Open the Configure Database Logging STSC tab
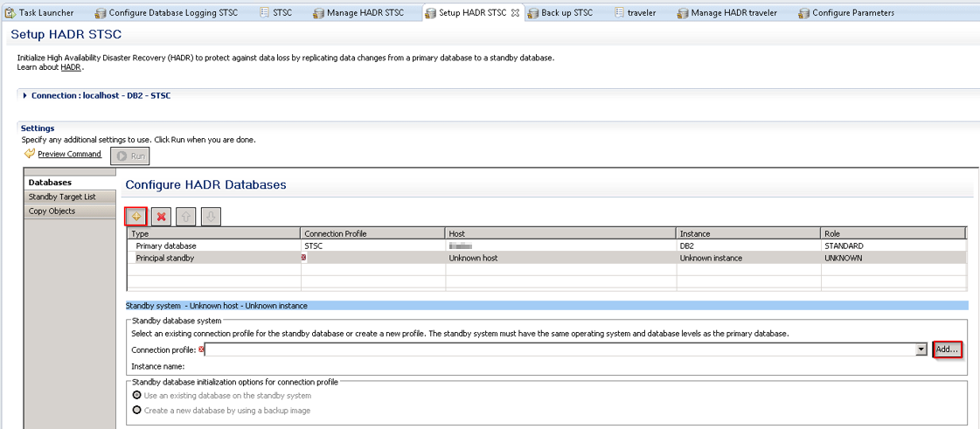 click(173, 13)
